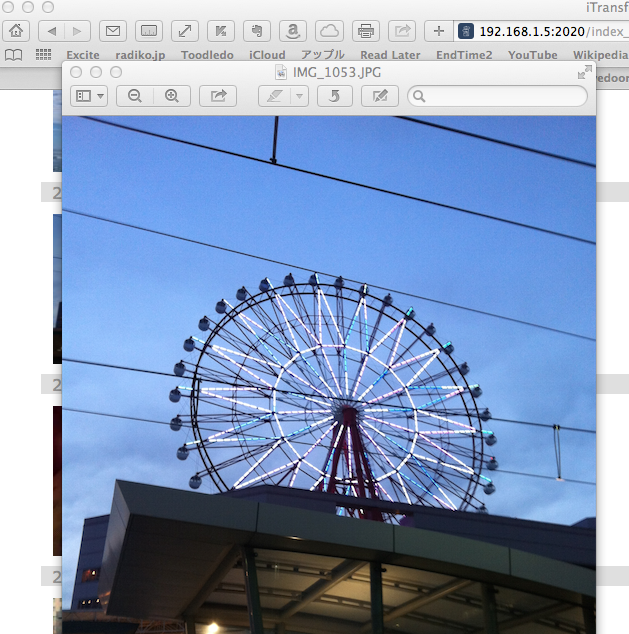The image size is (629, 634).
Task: Open the Toodledo bookmark
Action: (x=207, y=55)
